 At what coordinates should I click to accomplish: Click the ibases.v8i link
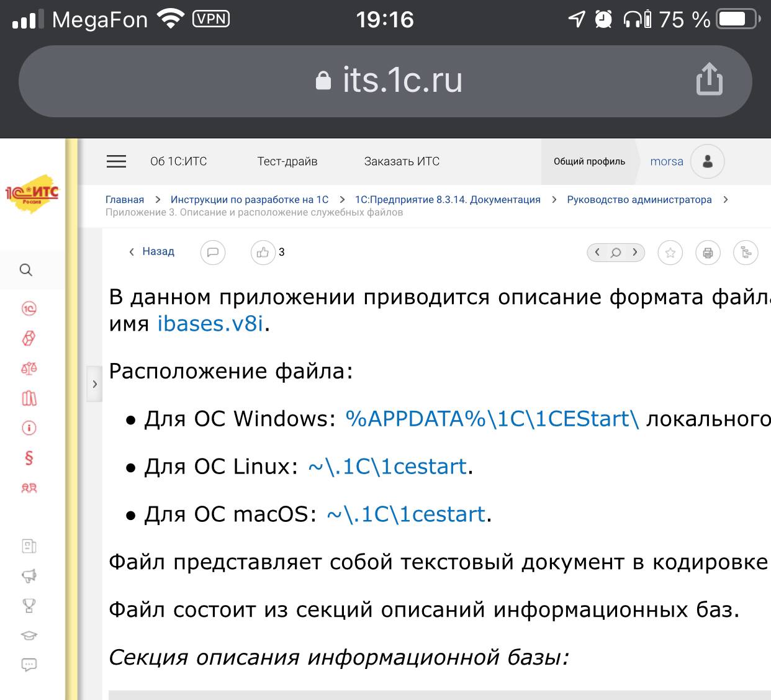[x=210, y=323]
